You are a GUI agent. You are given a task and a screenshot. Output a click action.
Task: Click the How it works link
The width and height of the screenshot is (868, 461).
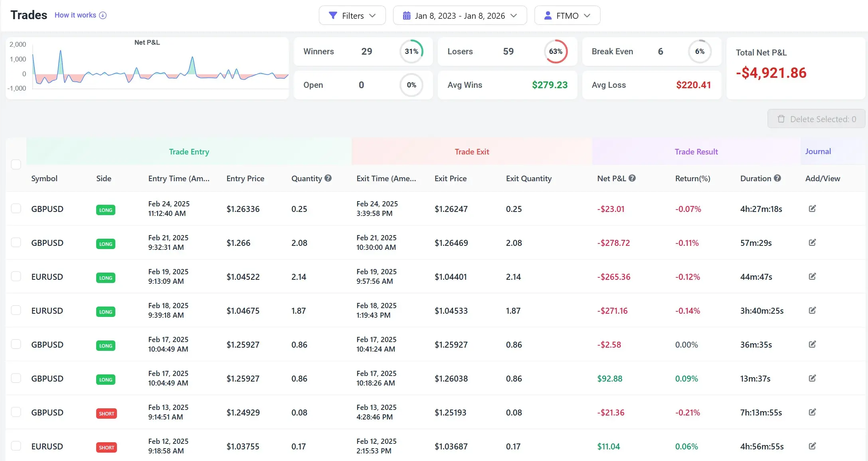click(x=76, y=15)
